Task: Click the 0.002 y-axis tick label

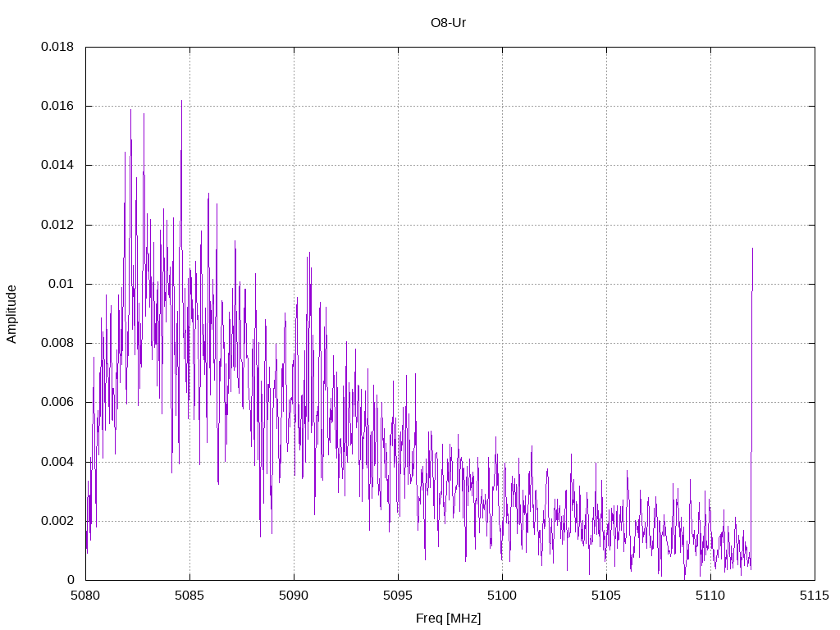Action: coord(57,521)
